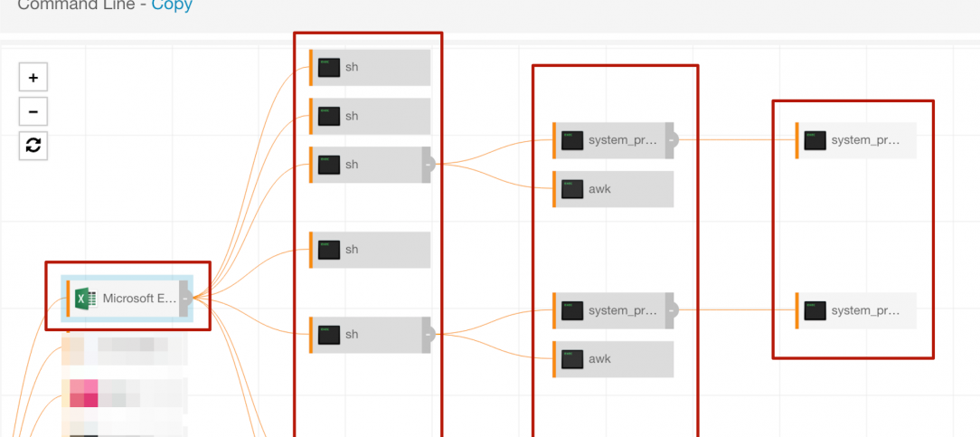Zoom in with the plus button

point(33,78)
